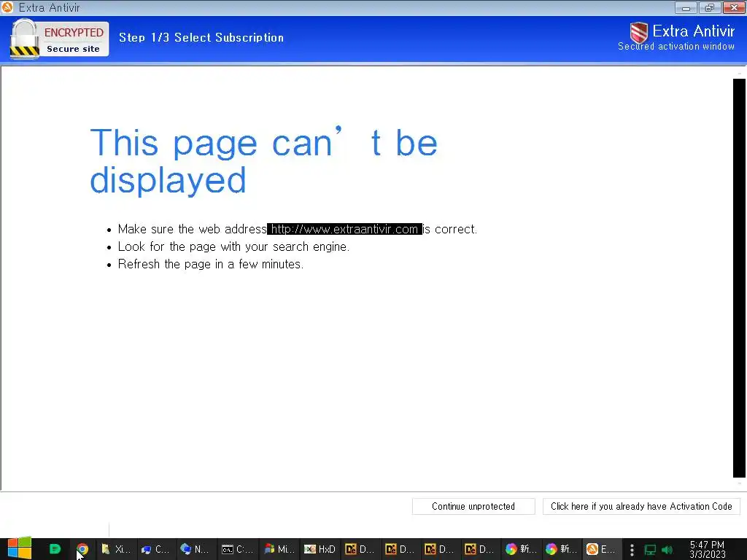Open the volume speaker tray icon
This screenshot has width=747, height=560.
(x=667, y=550)
